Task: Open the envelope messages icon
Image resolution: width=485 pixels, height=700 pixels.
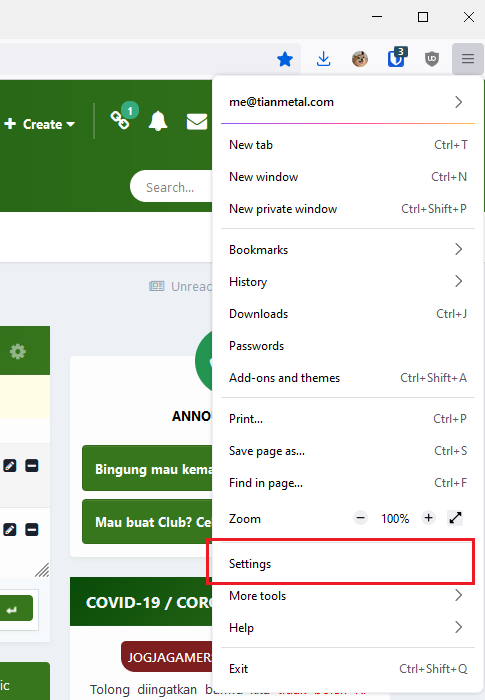Action: tap(197, 121)
